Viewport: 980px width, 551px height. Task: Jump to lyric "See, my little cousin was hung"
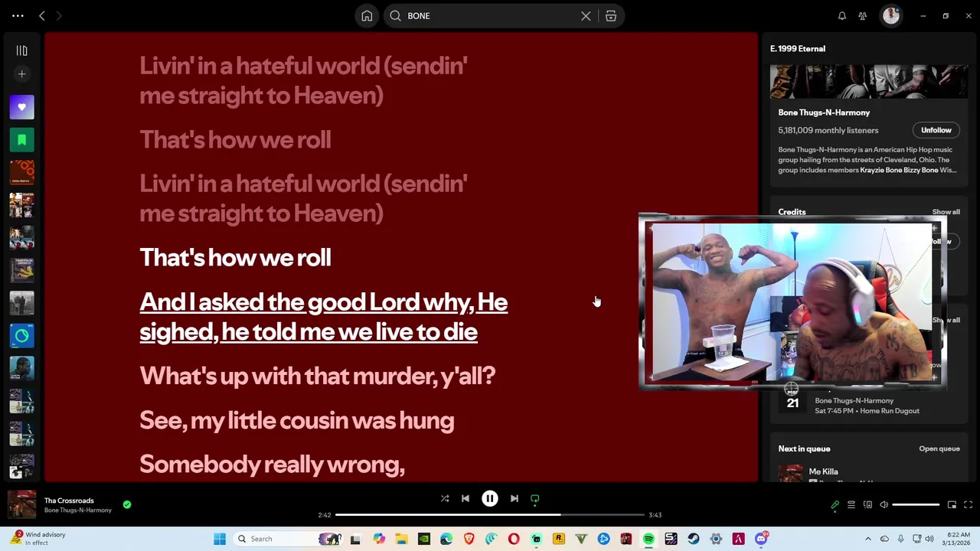click(x=297, y=420)
